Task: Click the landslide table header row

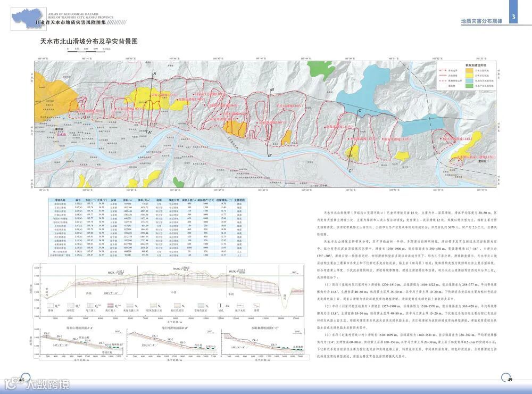Action: (147, 200)
